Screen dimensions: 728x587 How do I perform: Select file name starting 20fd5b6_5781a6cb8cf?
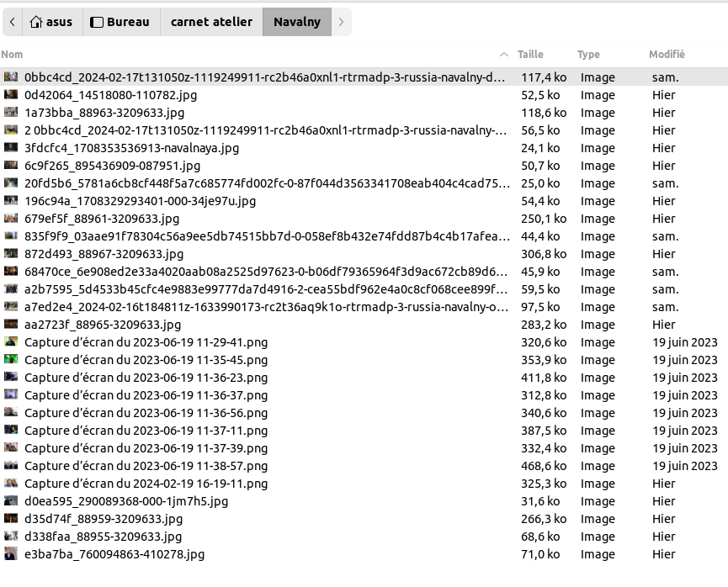pyautogui.click(x=267, y=183)
